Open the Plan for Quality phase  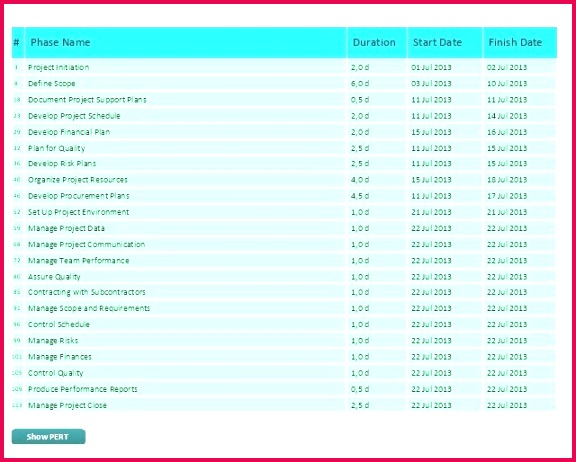(x=284, y=148)
